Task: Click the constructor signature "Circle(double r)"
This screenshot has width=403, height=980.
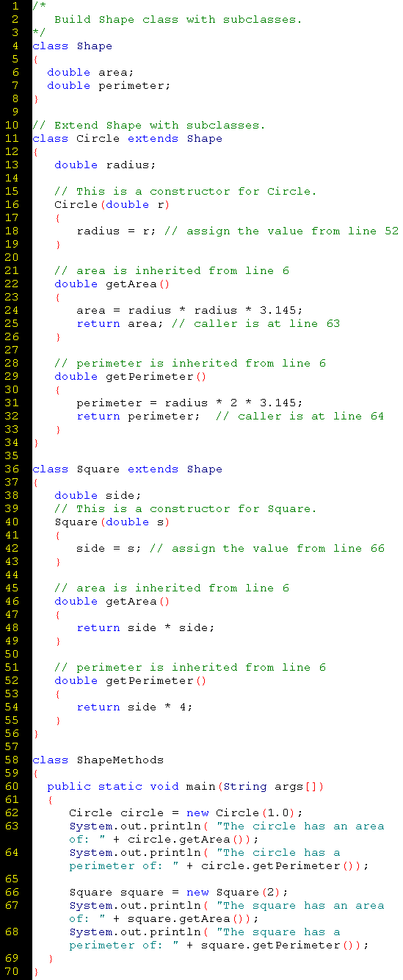Action: click(x=113, y=204)
